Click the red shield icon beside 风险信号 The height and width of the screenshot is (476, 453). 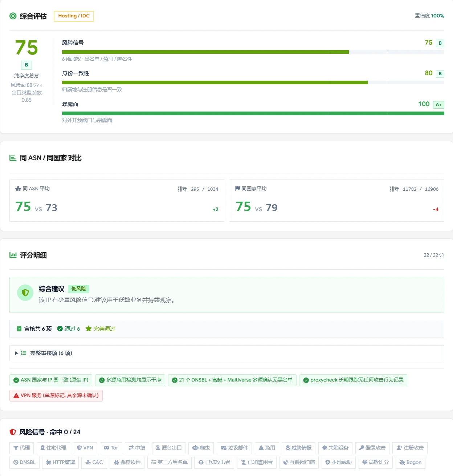click(13, 432)
